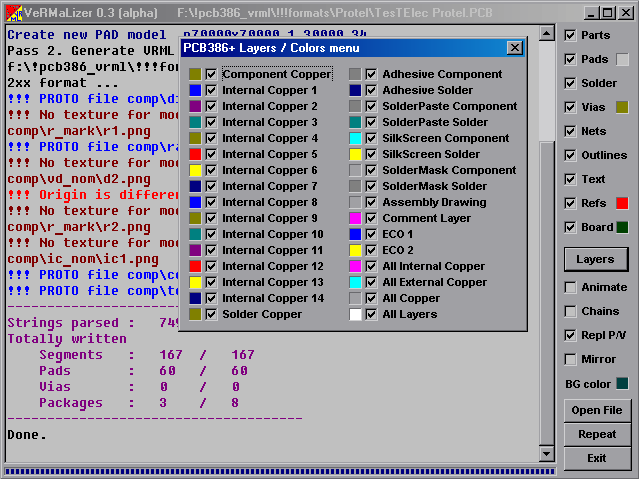The width and height of the screenshot is (639, 479).
Task: Toggle the All Layers checkbox
Action: [371, 314]
